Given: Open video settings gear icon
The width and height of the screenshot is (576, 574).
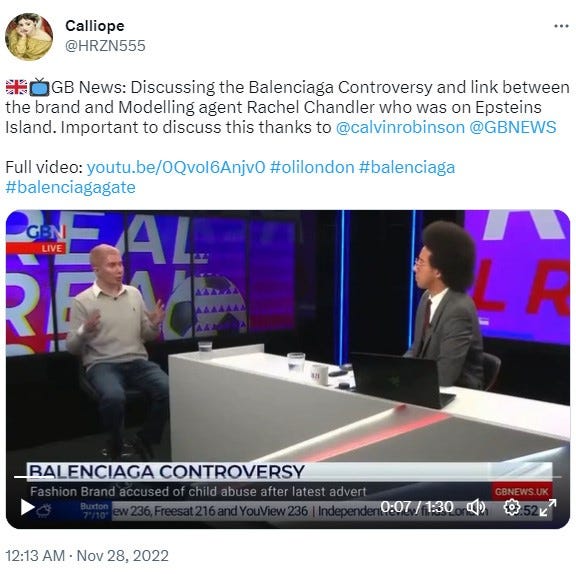Looking at the screenshot, I should click(512, 507).
